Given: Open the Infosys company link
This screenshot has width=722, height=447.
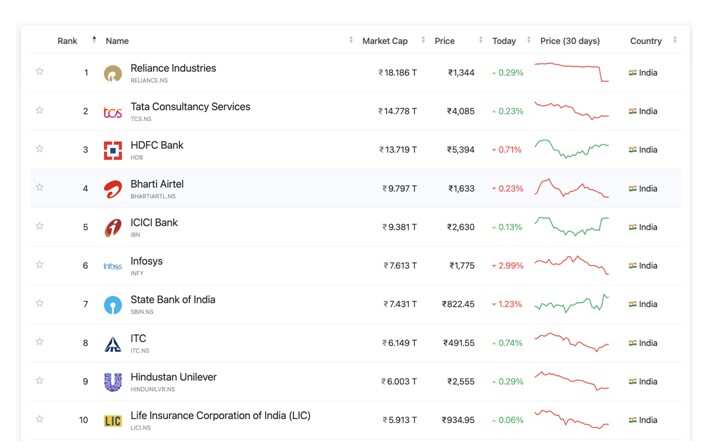Looking at the screenshot, I should (146, 261).
